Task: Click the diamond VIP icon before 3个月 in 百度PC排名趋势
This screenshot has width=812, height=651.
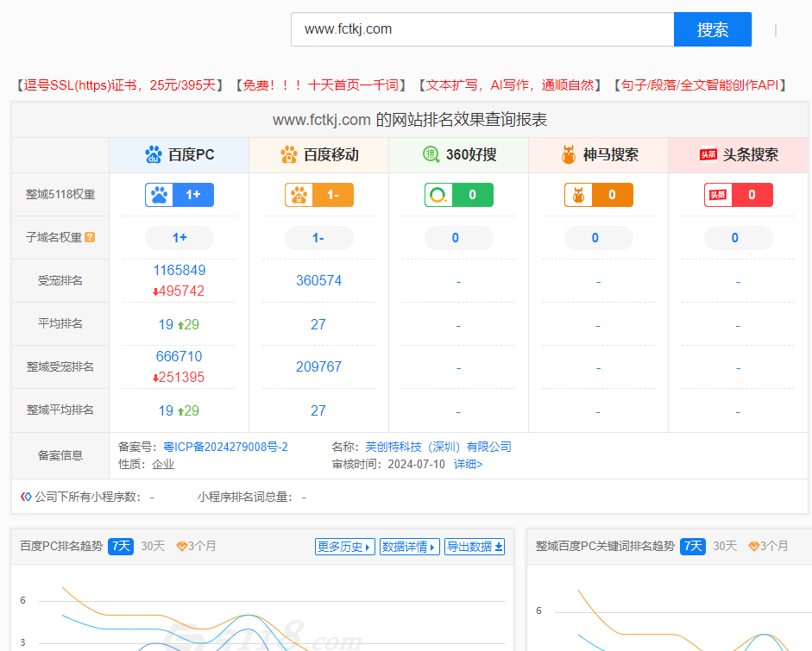Action: tap(182, 547)
